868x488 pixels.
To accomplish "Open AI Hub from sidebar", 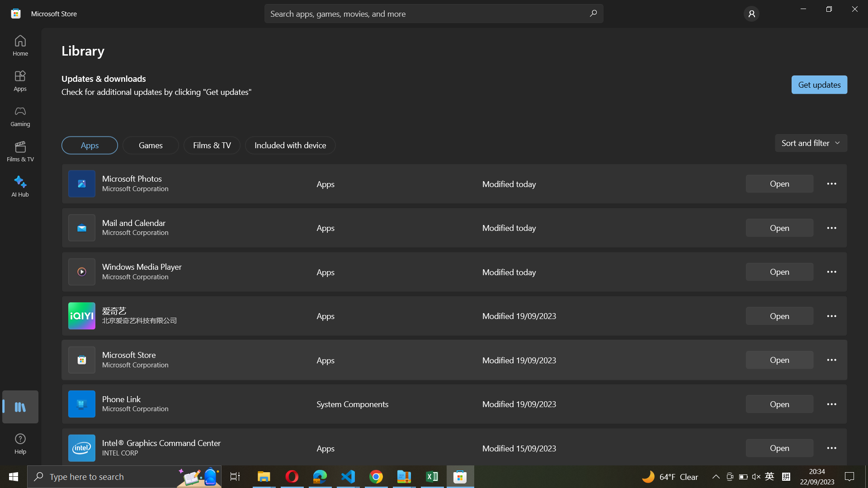I will click(x=20, y=186).
